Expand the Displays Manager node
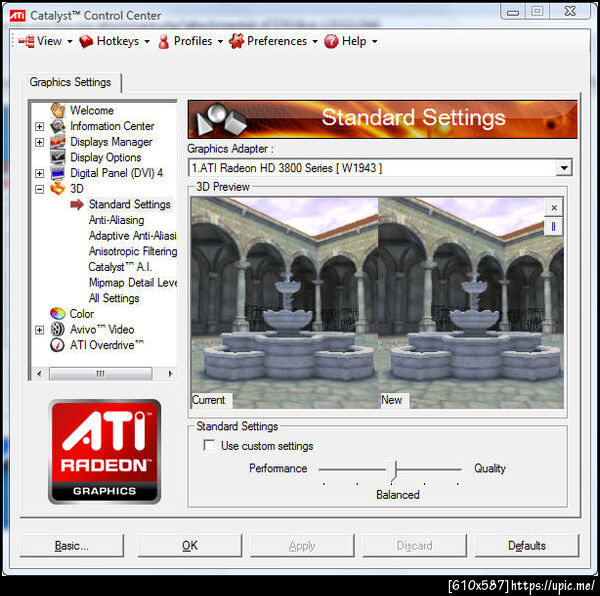 [x=39, y=142]
